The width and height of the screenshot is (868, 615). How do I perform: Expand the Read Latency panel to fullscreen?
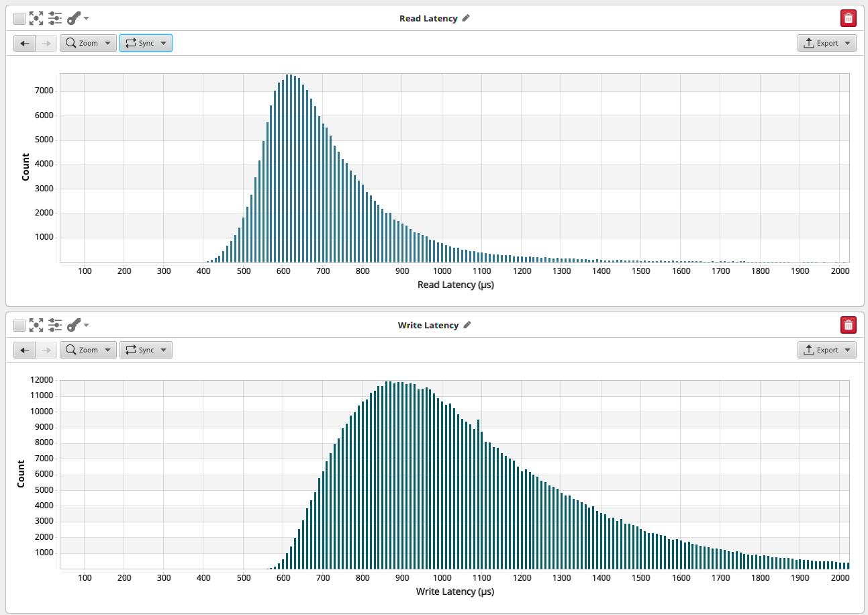36,19
